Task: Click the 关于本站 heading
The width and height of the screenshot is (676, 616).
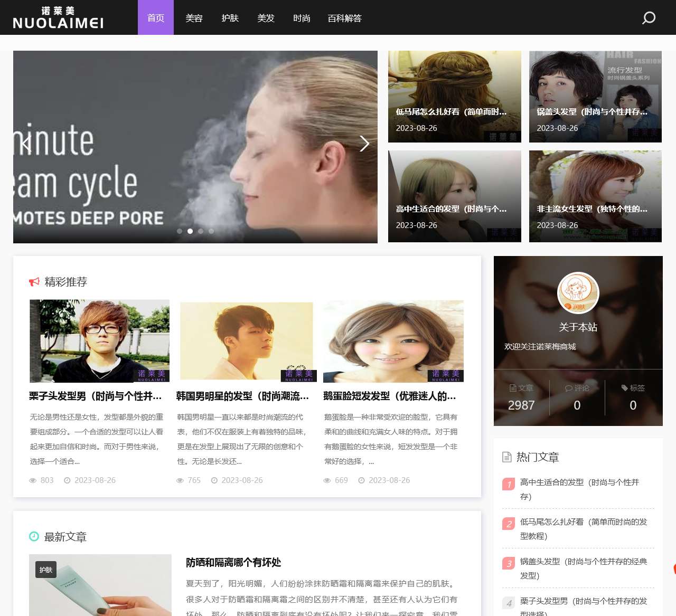Action: 578,327
